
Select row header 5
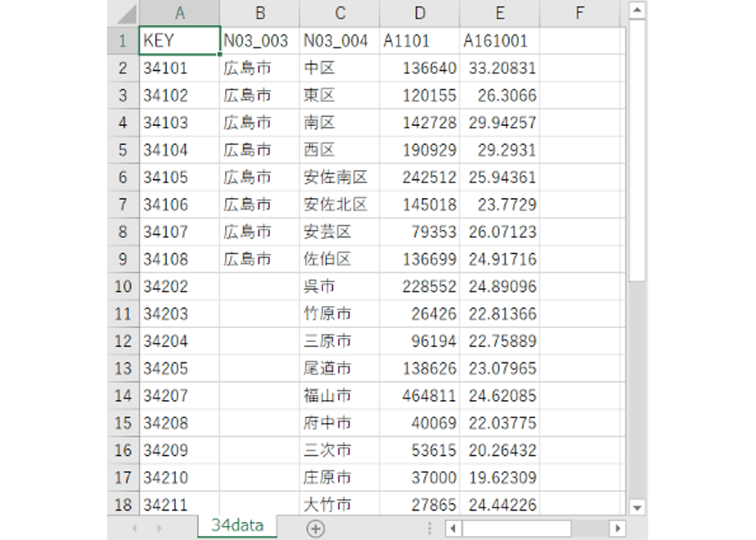(123, 150)
